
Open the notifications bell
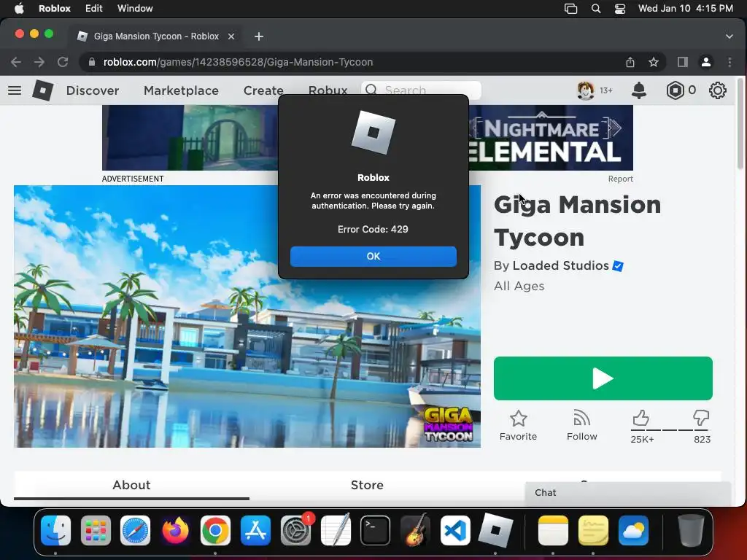coord(639,90)
